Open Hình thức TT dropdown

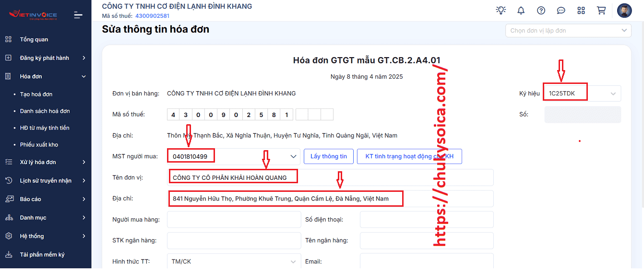click(x=234, y=262)
